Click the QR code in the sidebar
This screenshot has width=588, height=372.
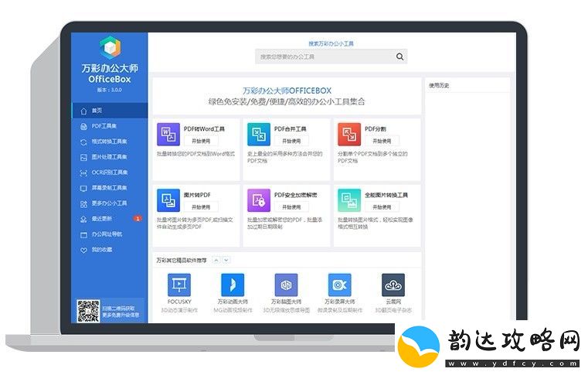[x=88, y=311]
